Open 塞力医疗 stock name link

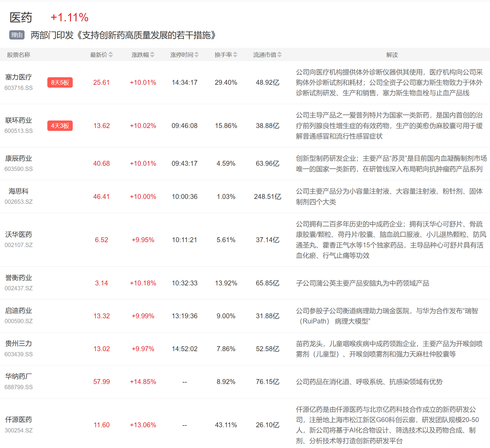click(18, 77)
